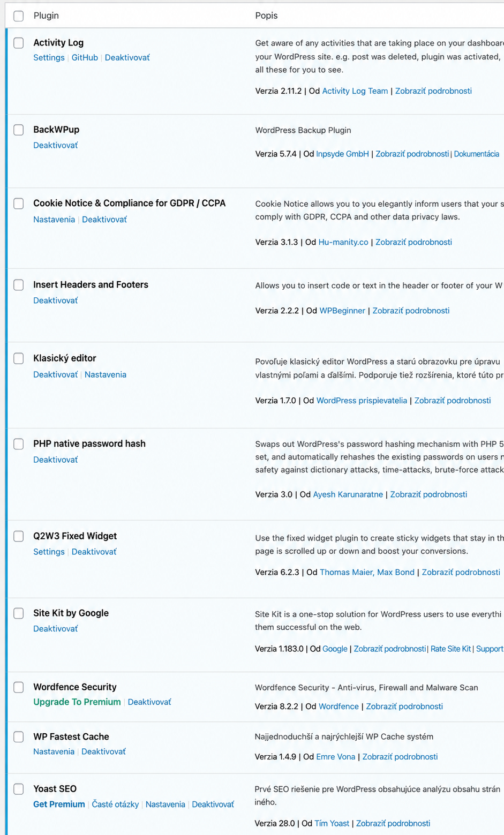Open the Tím Yoast author link

[332, 823]
